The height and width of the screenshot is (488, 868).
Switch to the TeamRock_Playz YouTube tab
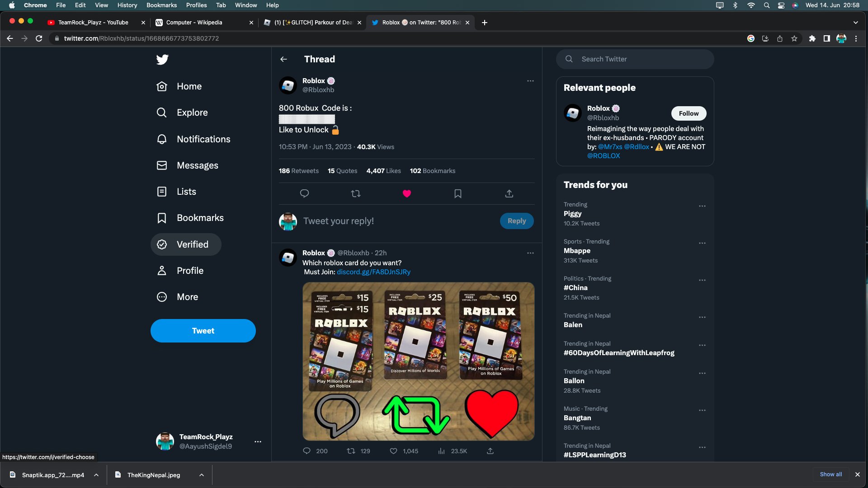click(93, 22)
